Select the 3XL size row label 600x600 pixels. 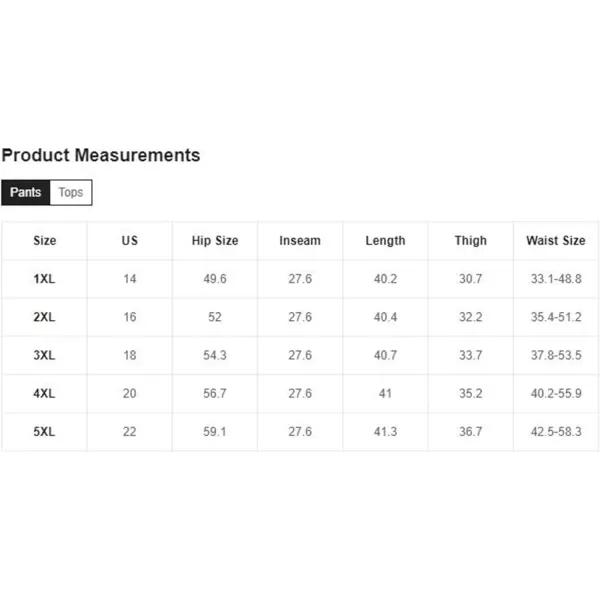pos(44,355)
